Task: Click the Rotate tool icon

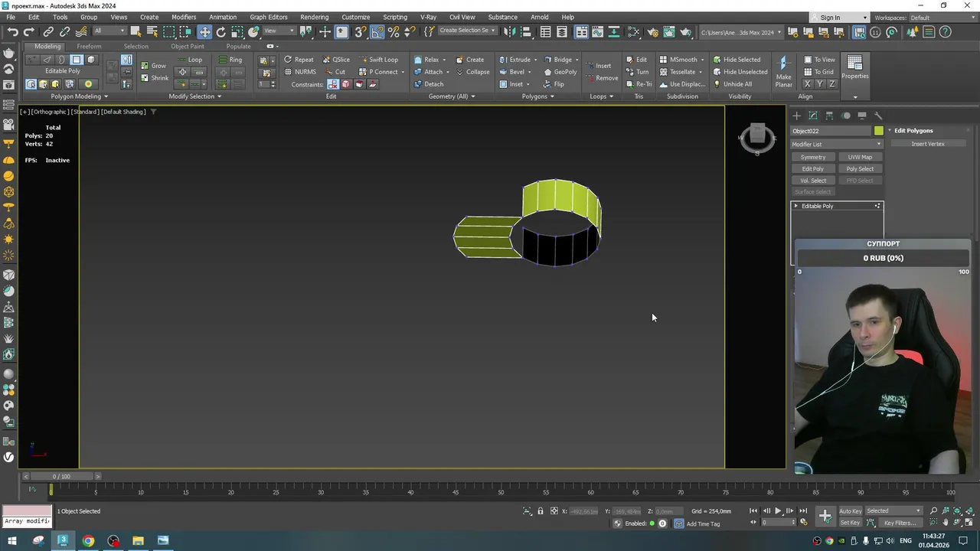Action: [x=221, y=32]
